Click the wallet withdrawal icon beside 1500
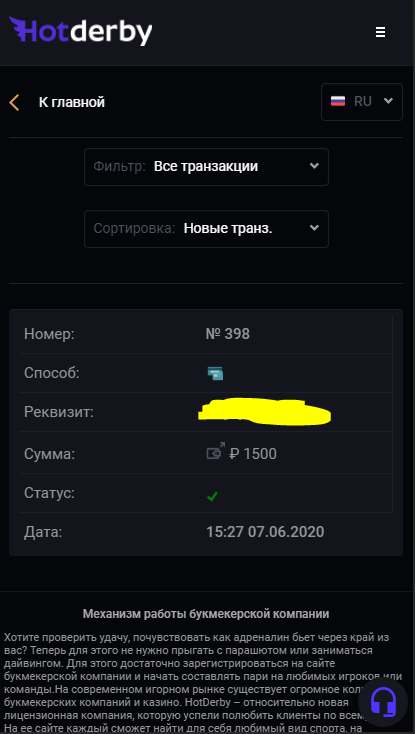The height and width of the screenshot is (734, 415). click(x=215, y=452)
